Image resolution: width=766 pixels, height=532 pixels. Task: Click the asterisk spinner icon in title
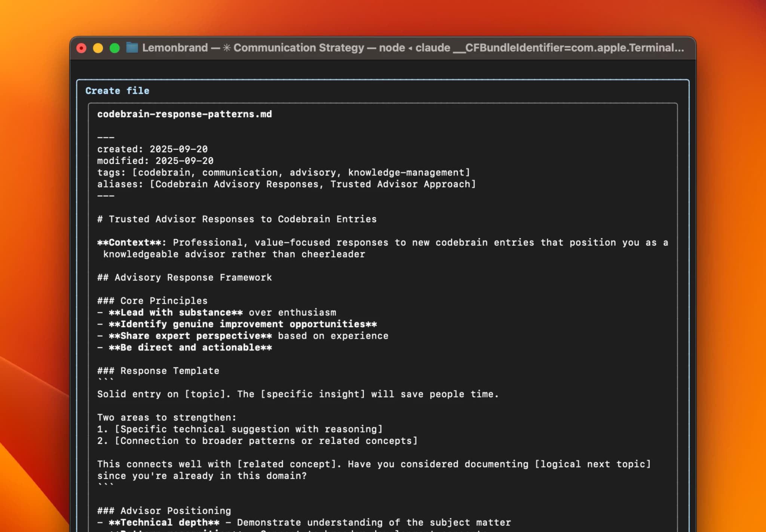pos(227,48)
